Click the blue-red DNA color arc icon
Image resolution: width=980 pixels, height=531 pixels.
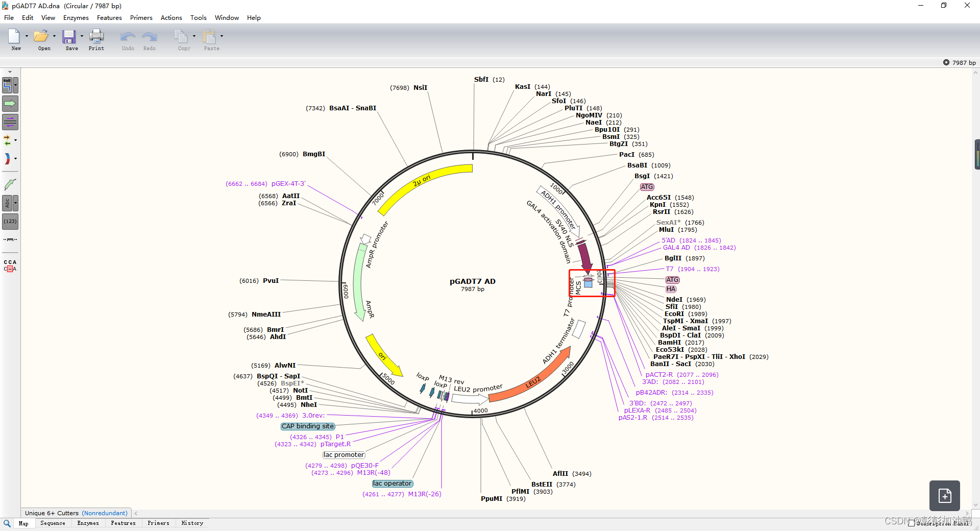pyautogui.click(x=7, y=159)
